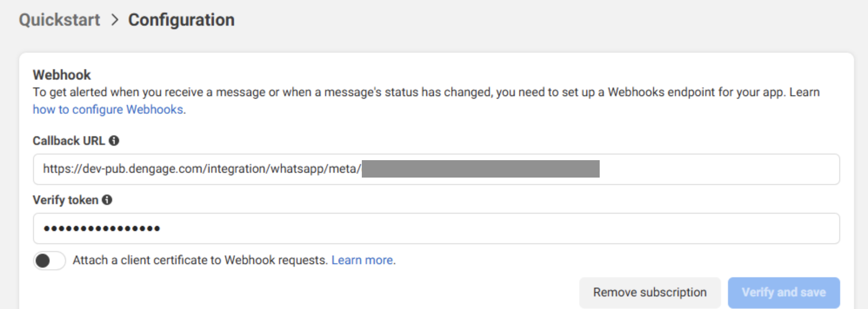The height and width of the screenshot is (309, 868).
Task: Click the Callback URL field label
Action: click(x=69, y=141)
